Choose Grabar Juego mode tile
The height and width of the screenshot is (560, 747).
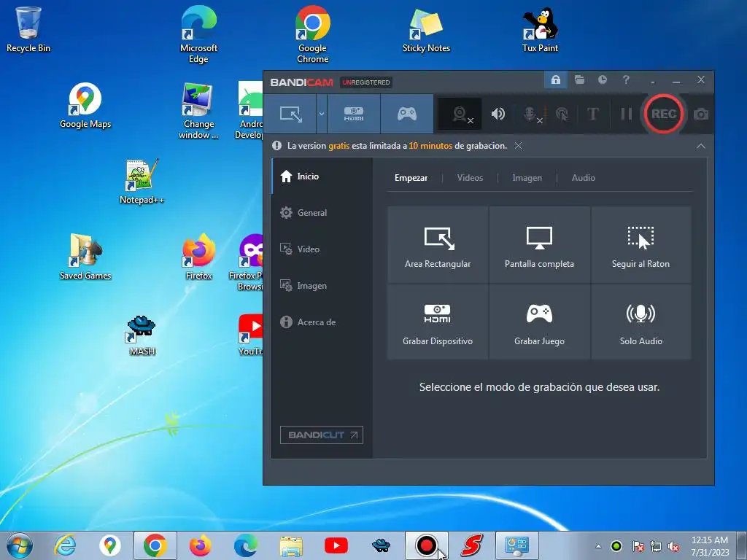pos(539,322)
